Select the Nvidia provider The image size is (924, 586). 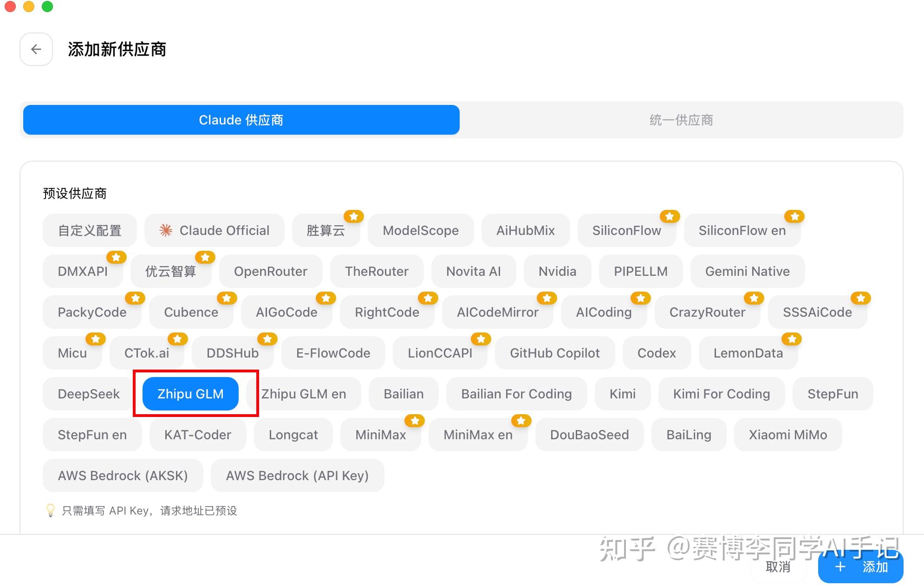tap(558, 271)
